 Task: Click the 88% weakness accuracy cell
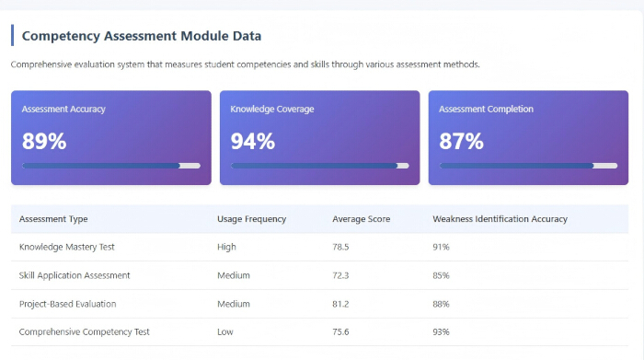tap(441, 304)
